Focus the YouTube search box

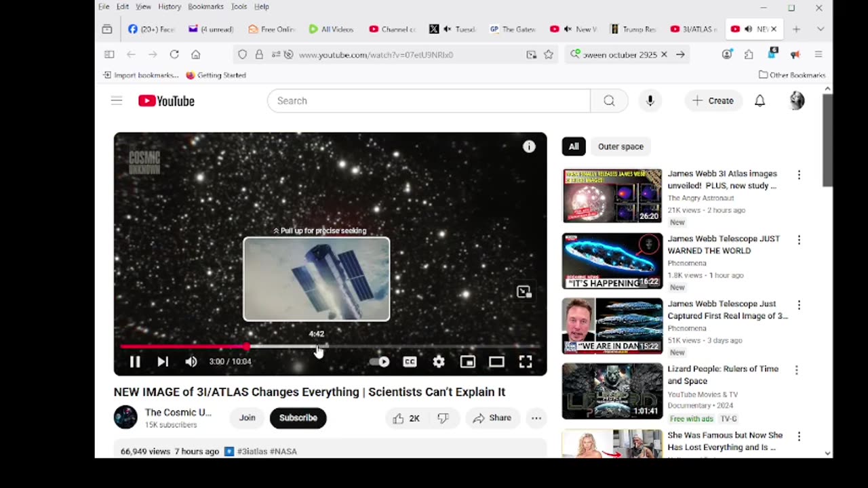pyautogui.click(x=429, y=101)
